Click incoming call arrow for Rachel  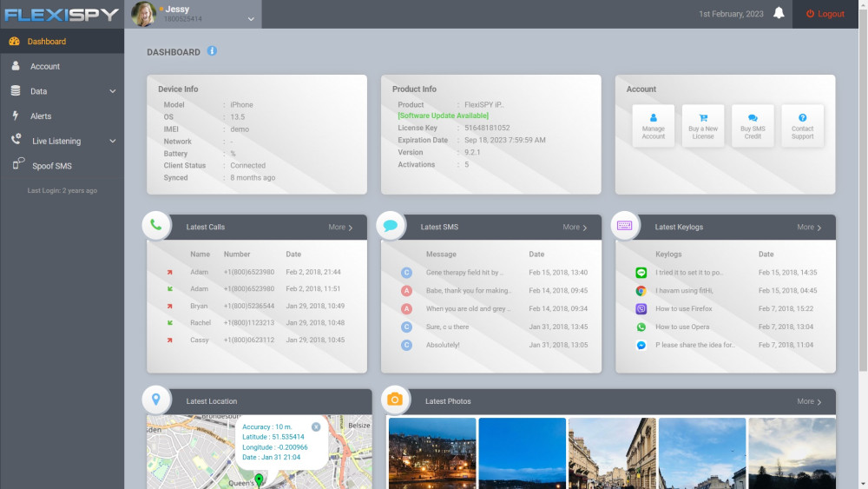point(170,323)
